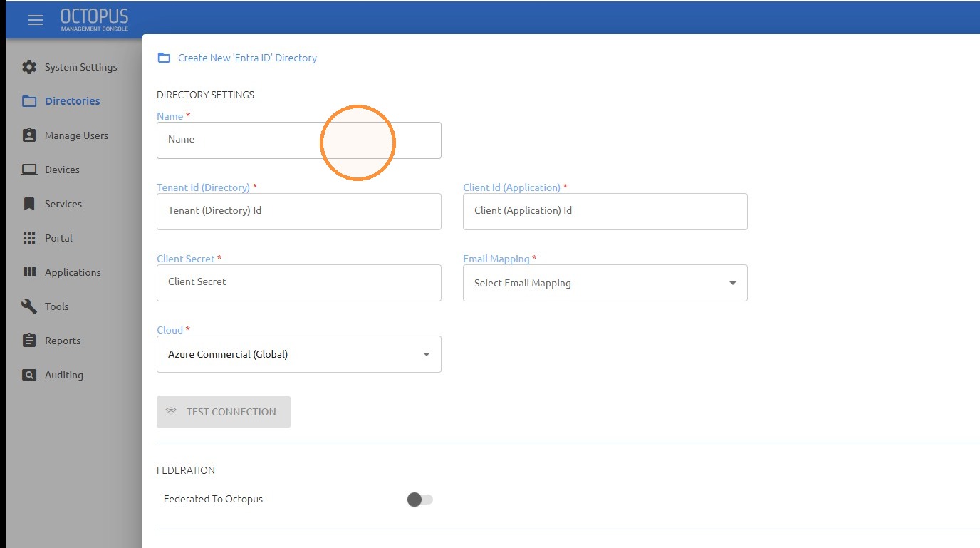This screenshot has height=548, width=980.
Task: Click the Applications tiles icon
Action: pyautogui.click(x=29, y=272)
